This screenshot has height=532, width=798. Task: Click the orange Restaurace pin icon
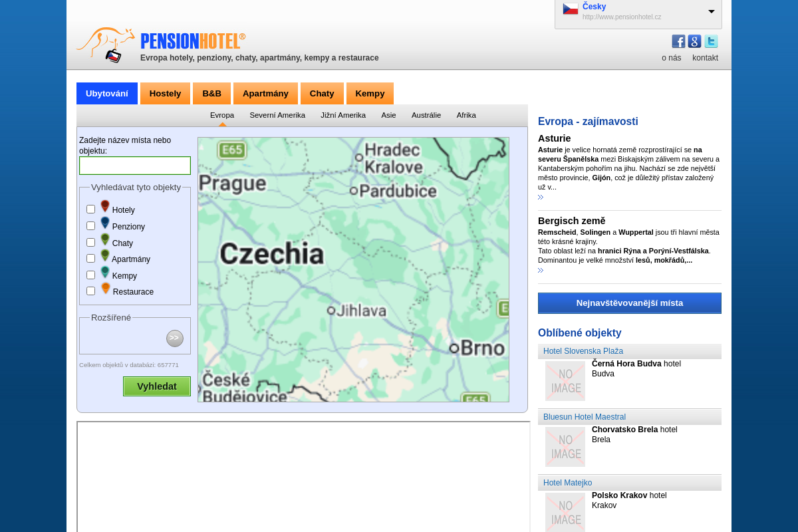(x=106, y=289)
